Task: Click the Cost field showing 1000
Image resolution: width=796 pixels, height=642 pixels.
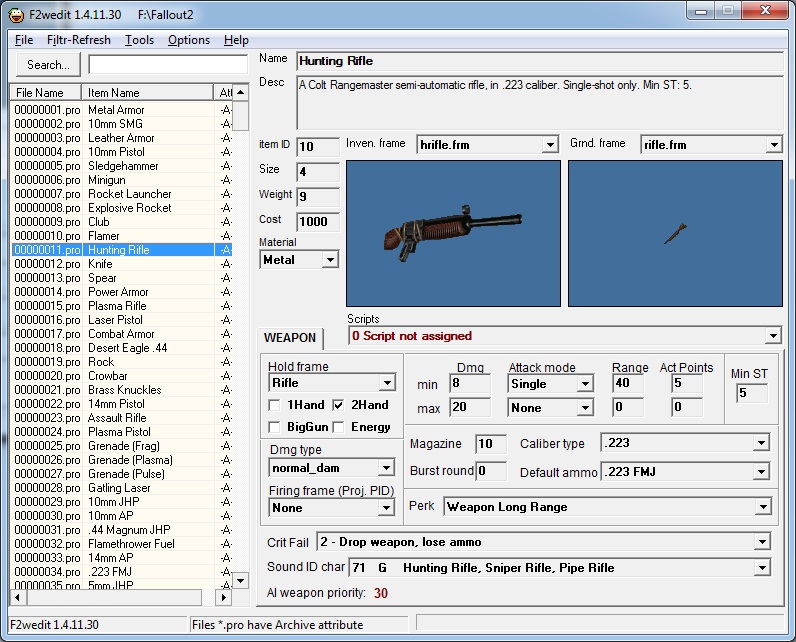Action: tap(318, 221)
